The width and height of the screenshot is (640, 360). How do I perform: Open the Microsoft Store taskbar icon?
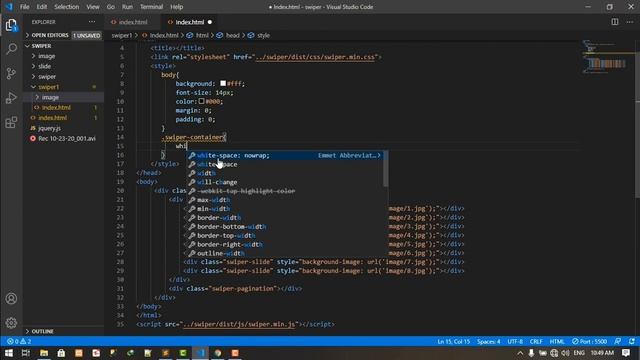(x=61, y=353)
